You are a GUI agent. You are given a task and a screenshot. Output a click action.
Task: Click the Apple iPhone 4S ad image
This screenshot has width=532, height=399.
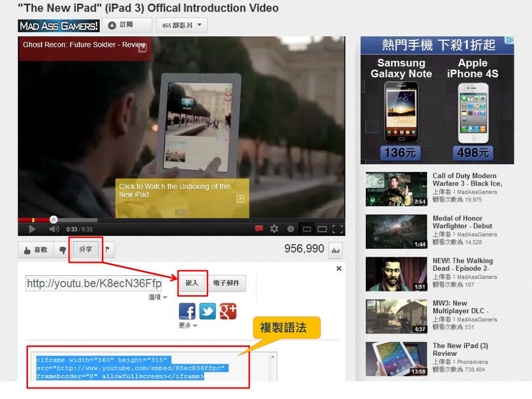pyautogui.click(x=473, y=113)
